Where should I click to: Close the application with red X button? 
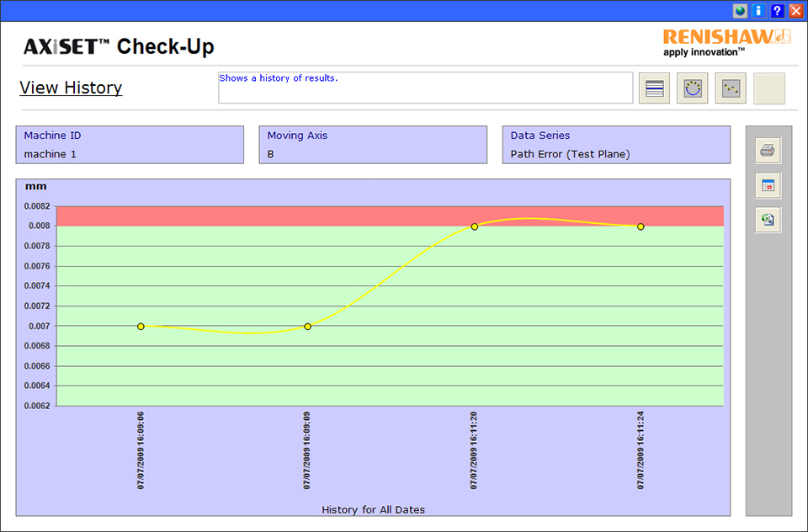pyautogui.click(x=795, y=11)
